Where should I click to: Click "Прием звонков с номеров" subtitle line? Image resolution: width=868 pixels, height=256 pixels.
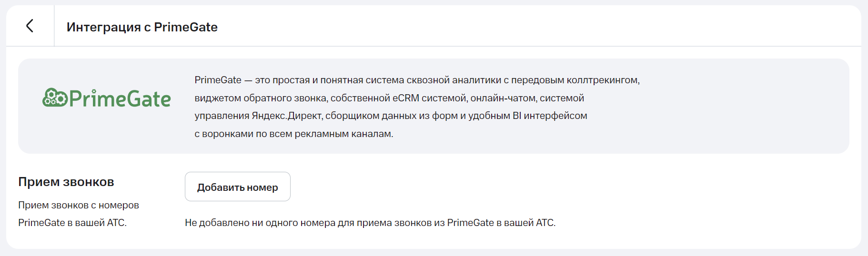[79, 205]
